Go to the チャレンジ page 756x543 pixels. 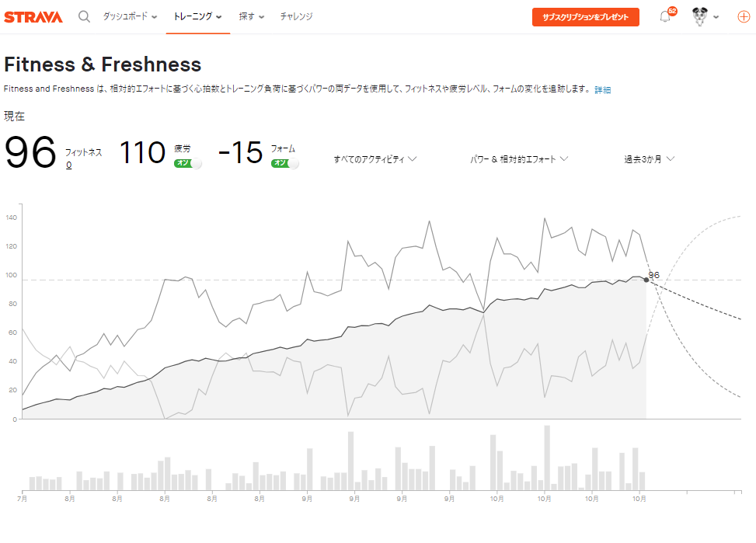[296, 16]
